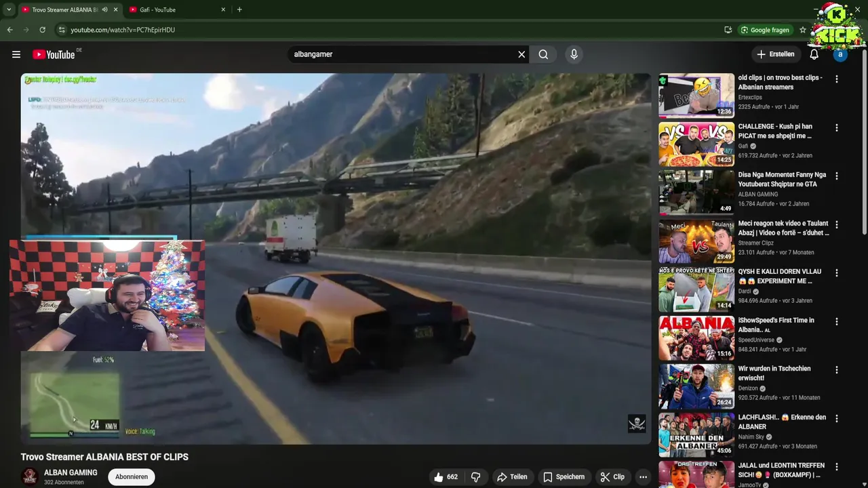Mute the audio-playing Trovo tab
Image resolution: width=868 pixels, height=488 pixels.
pyautogui.click(x=104, y=9)
